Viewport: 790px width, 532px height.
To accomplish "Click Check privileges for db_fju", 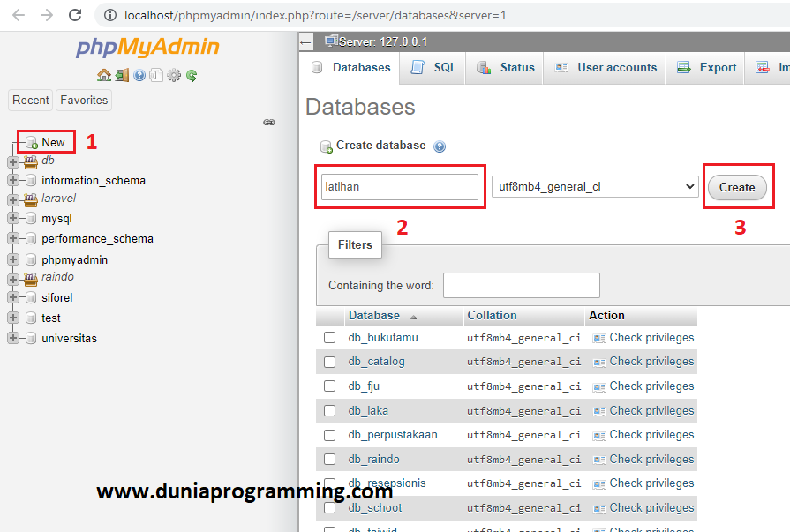I will [651, 386].
